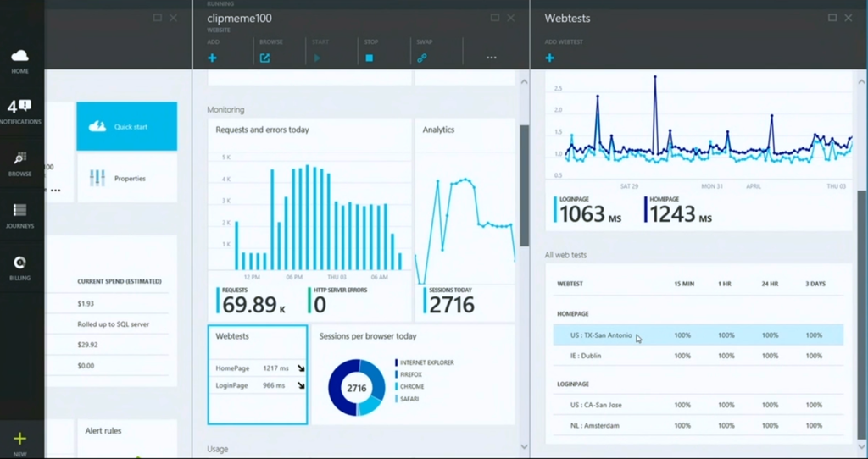The image size is (868, 459).
Task: Click the Add plus icon for clipmeme100
Action: click(212, 58)
